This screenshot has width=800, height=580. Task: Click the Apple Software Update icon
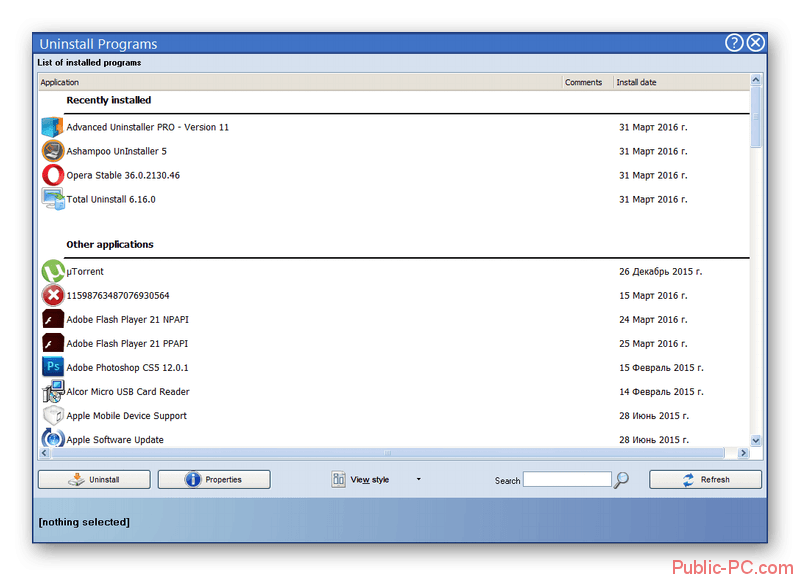pyautogui.click(x=53, y=438)
